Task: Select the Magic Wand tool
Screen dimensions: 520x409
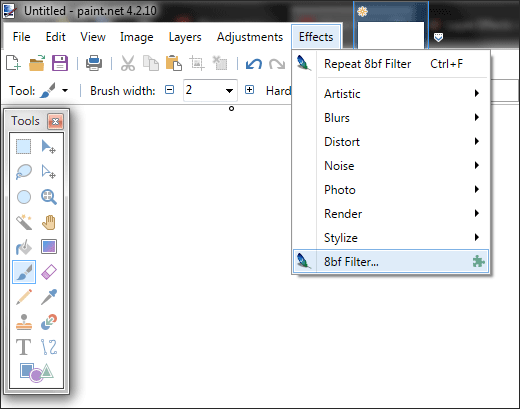Action: [24, 222]
